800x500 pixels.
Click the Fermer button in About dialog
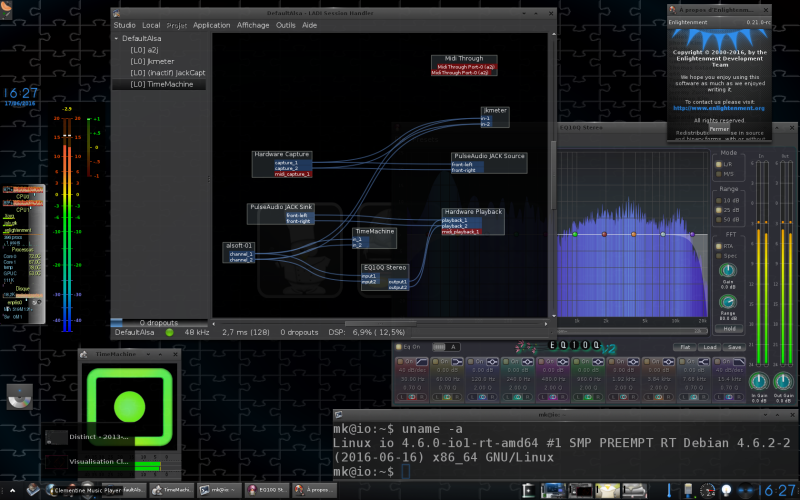click(719, 128)
